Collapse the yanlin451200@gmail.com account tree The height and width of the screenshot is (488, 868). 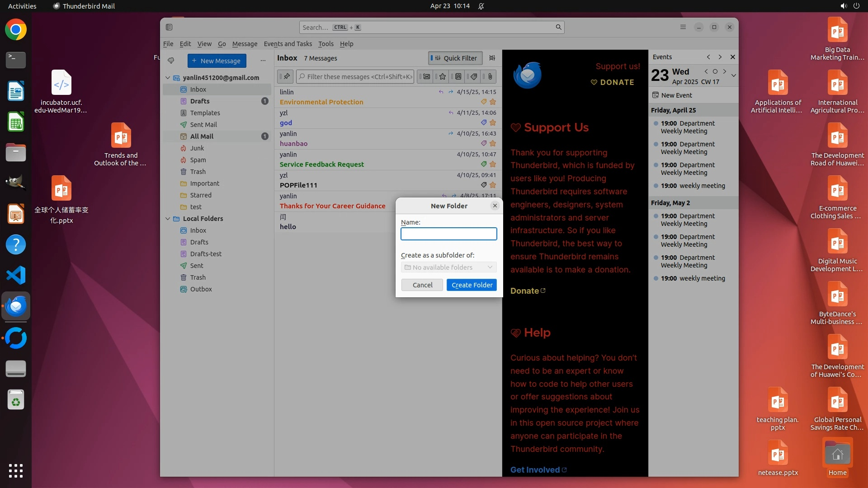168,78
